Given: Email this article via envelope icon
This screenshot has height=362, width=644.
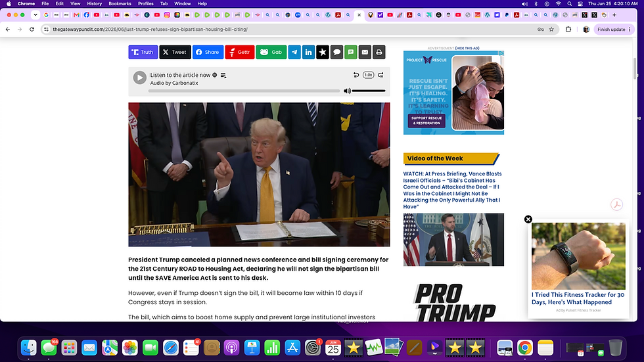Looking at the screenshot, I should 365,52.
